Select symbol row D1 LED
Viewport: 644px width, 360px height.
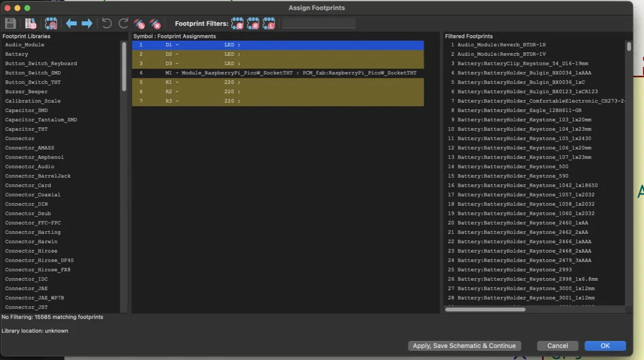coord(278,44)
